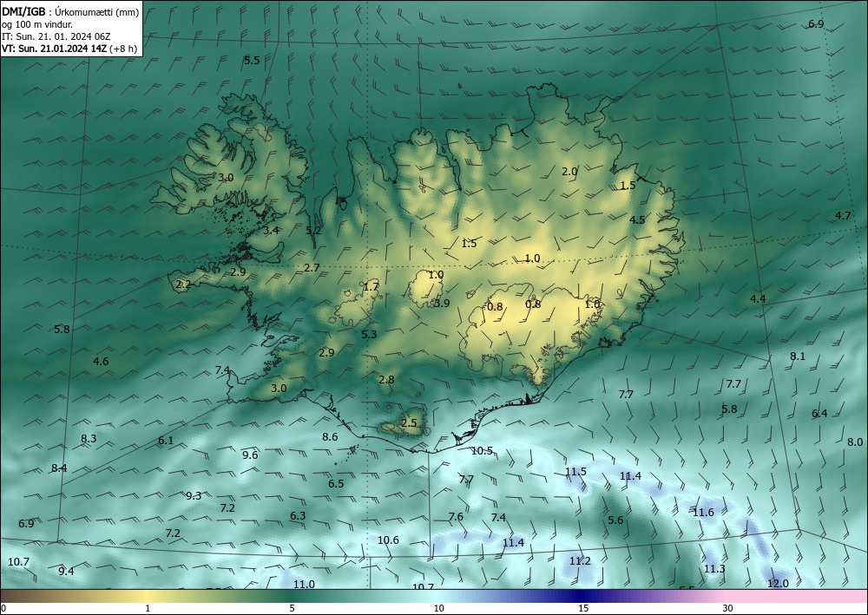
Task: Click the "DMI/IGB : Úrkomumætti (mm)" title text
Action: [x=70, y=11]
